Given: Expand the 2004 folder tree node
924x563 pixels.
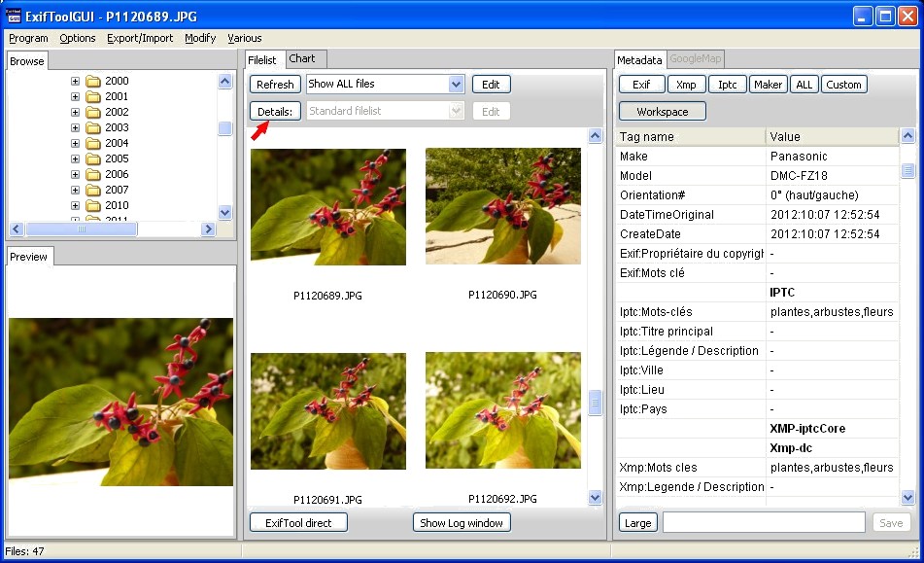Looking at the screenshot, I should 75,143.
